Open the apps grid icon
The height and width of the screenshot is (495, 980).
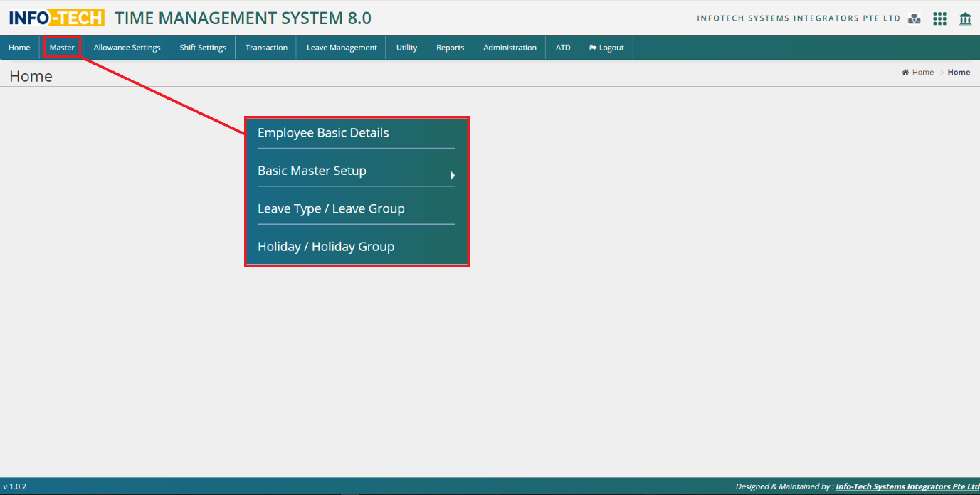tap(939, 19)
